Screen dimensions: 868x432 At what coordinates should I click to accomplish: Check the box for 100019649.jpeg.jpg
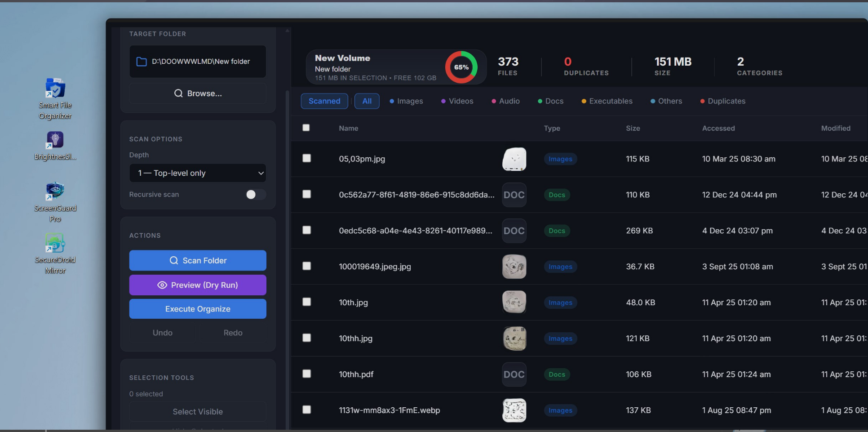click(x=306, y=266)
